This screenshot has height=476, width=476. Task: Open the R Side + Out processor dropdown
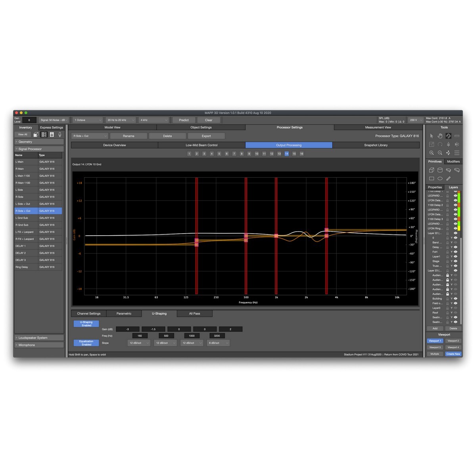pos(89,136)
